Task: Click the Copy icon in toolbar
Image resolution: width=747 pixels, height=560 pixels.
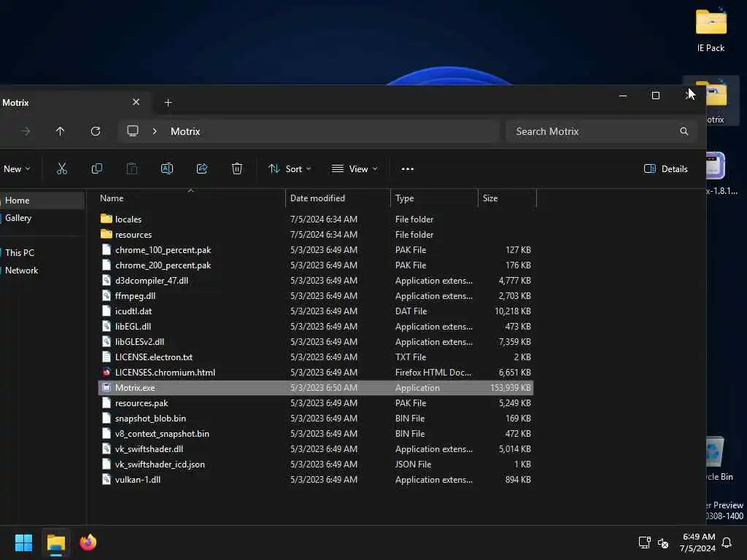Action: (97, 168)
